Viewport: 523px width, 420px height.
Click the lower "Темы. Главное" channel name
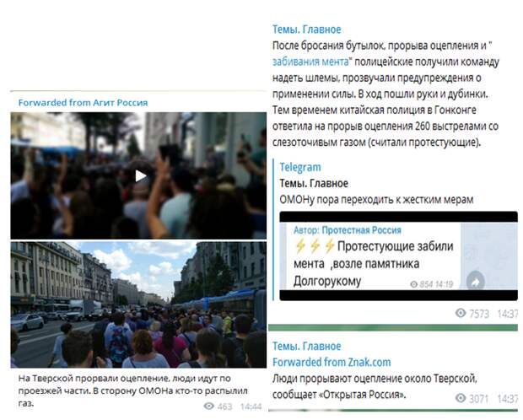[x=306, y=347]
